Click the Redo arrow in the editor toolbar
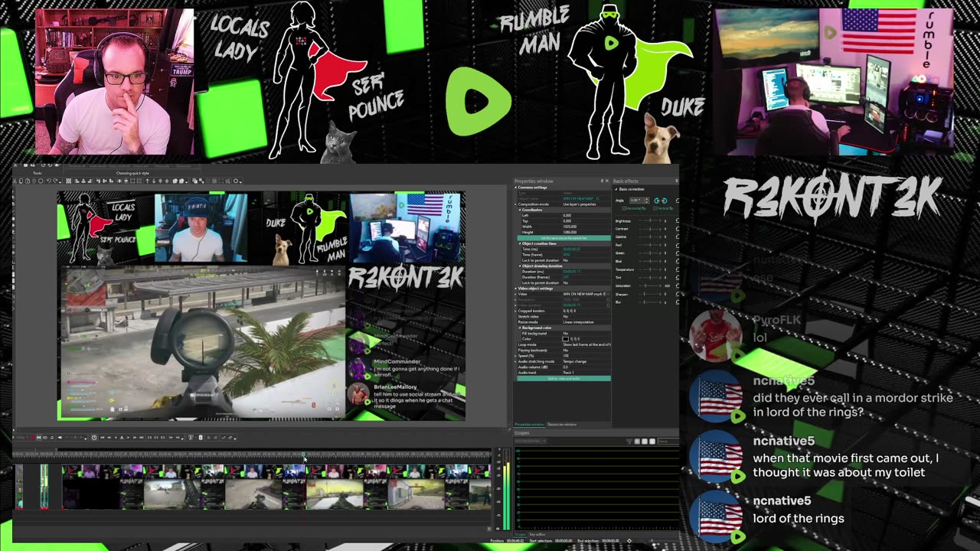The width and height of the screenshot is (980, 551). tap(55, 181)
